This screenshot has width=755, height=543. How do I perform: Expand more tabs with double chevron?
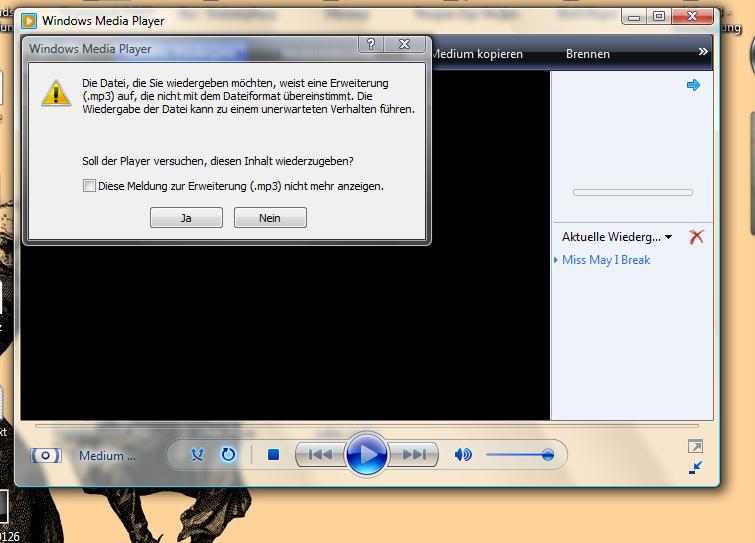(x=703, y=52)
